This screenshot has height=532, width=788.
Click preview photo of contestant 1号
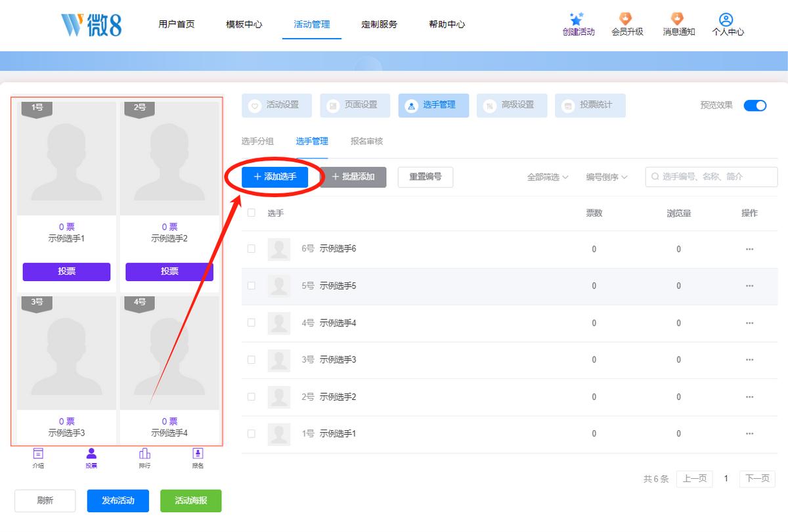click(66, 158)
